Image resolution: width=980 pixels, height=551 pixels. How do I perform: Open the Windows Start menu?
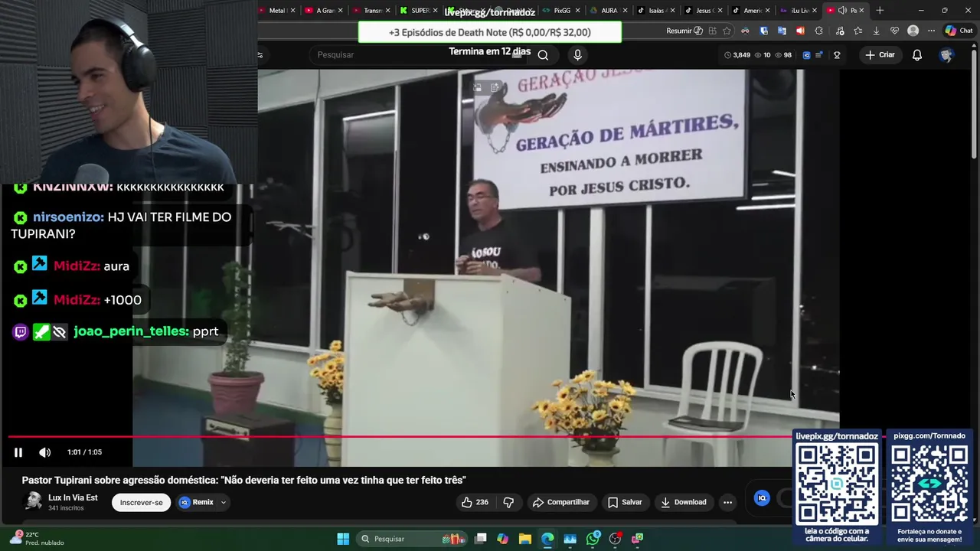[343, 539]
